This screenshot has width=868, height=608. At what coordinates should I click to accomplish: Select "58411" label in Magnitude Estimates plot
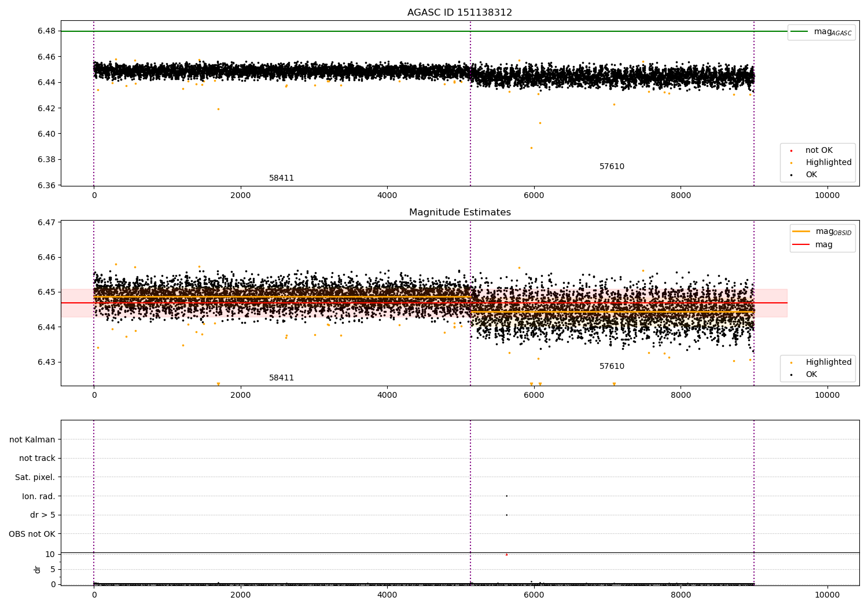[x=281, y=378]
